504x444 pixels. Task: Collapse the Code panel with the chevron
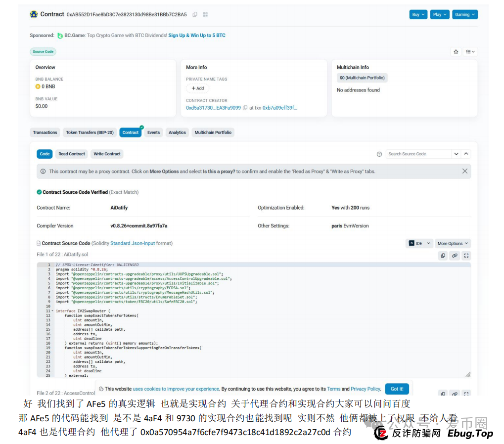465,154
